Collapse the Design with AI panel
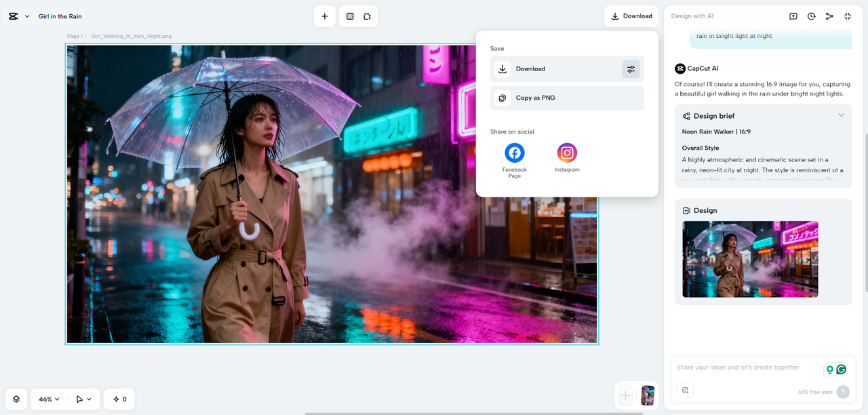 click(848, 16)
